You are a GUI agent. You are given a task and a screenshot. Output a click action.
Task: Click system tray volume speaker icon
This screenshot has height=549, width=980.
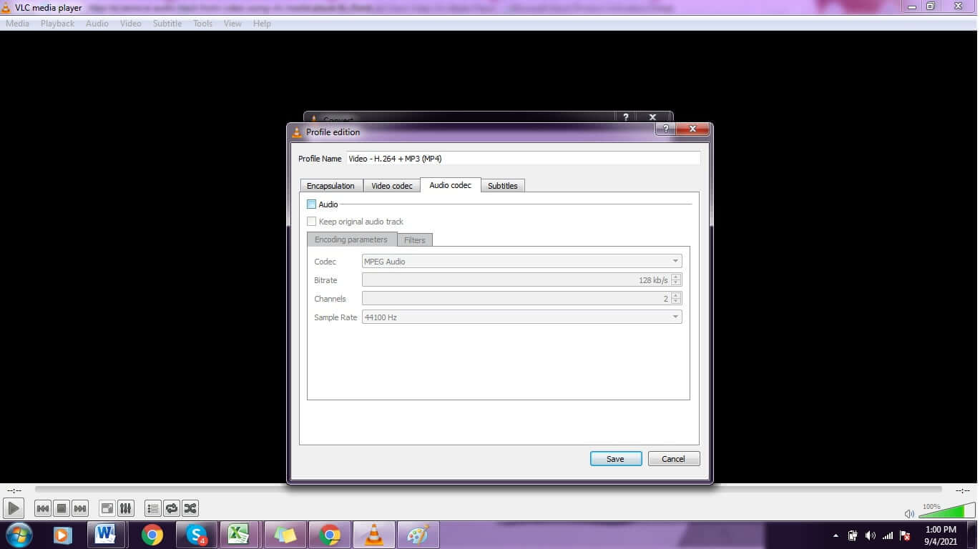coord(870,535)
